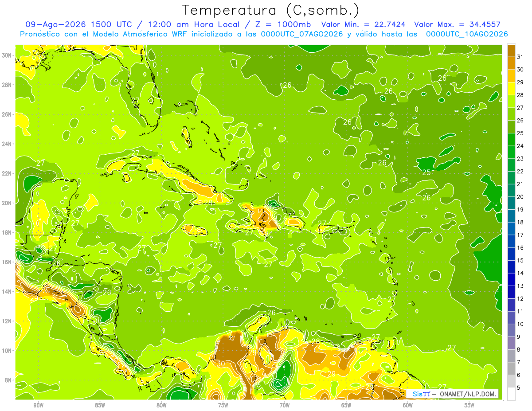Screen dimensions: 532x411
Task: Click the colorbar legend value 17
Action: (x=520, y=235)
